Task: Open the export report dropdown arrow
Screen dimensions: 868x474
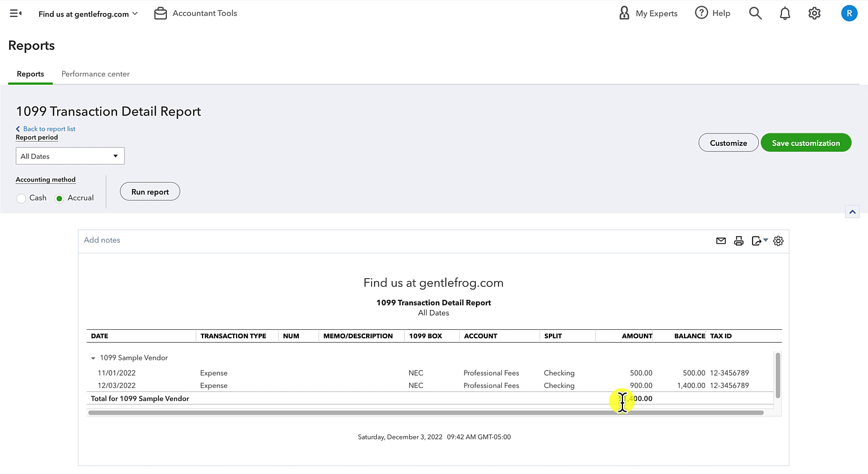Action: click(x=766, y=240)
